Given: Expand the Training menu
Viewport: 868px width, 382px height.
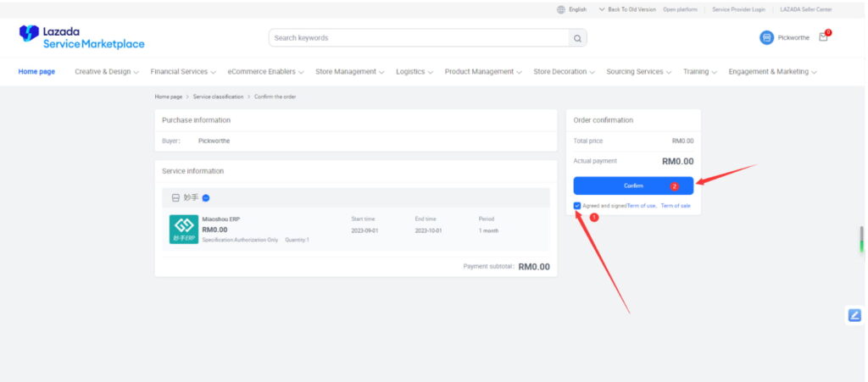Looking at the screenshot, I should [x=699, y=72].
